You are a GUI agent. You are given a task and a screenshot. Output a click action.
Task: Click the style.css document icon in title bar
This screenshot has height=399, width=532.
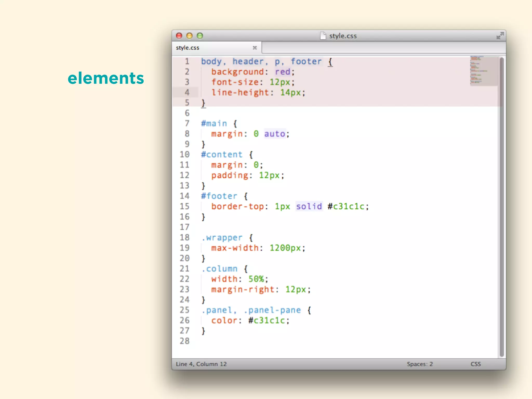(x=323, y=36)
